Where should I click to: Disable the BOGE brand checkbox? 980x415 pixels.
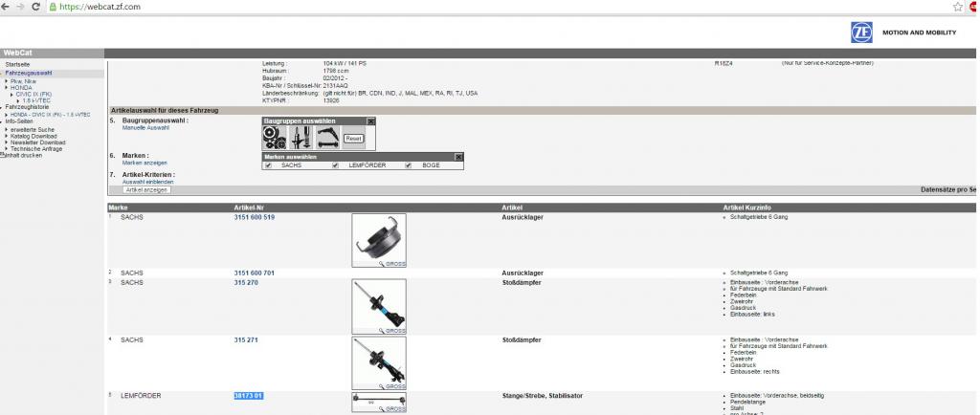(x=409, y=165)
